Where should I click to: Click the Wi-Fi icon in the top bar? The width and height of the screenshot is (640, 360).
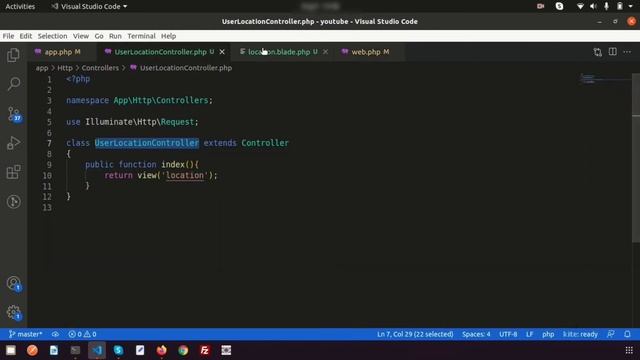point(580,6)
